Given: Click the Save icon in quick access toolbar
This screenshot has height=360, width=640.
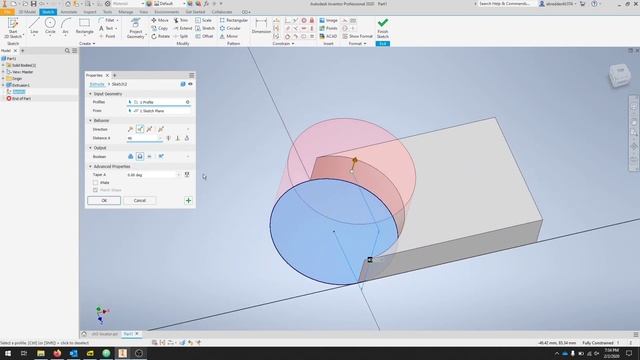Looking at the screenshot, I should point(33,4).
